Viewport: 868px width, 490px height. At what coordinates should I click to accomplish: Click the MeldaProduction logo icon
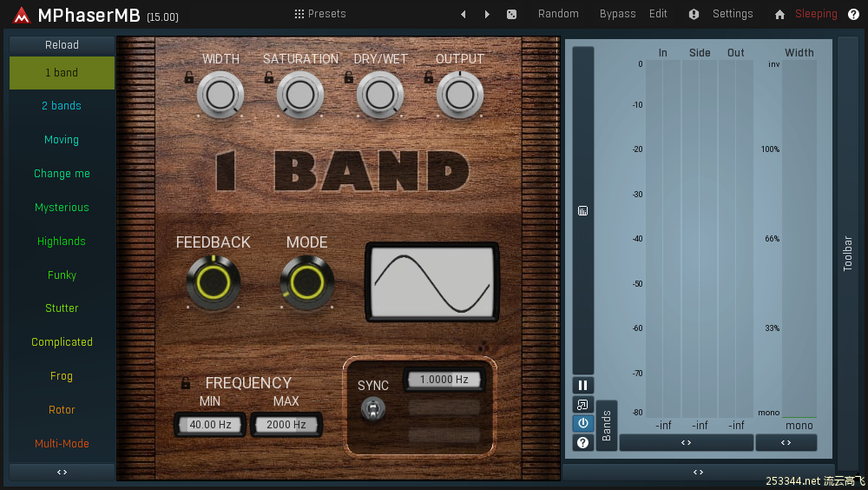[x=22, y=15]
